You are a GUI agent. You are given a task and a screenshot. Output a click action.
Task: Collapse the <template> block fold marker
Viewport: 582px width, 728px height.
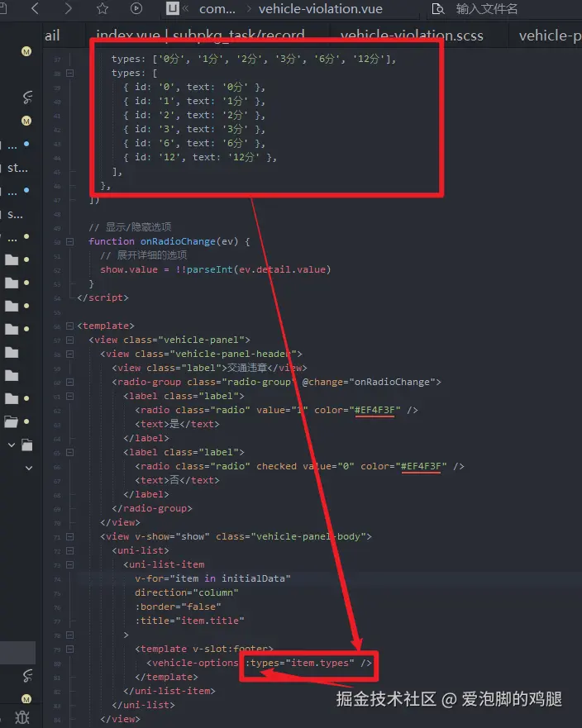(x=69, y=326)
